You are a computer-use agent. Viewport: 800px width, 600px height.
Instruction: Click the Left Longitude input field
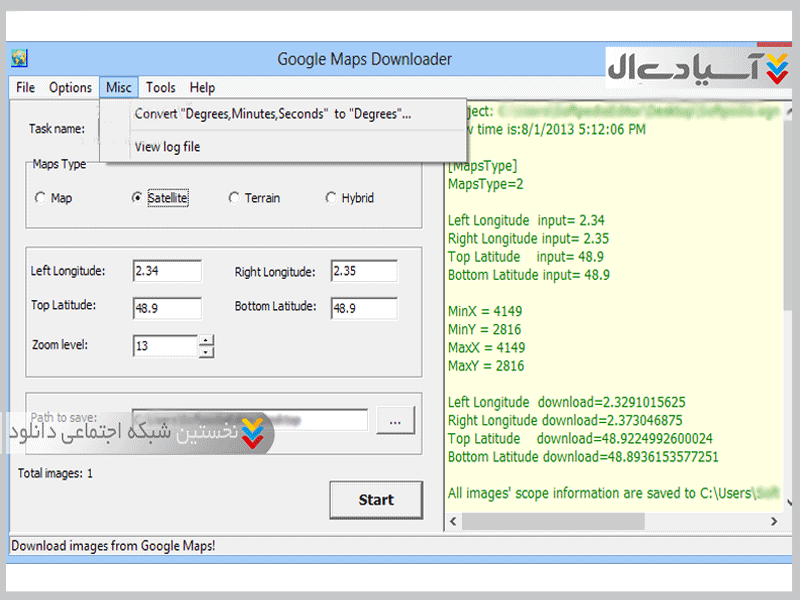(x=167, y=272)
